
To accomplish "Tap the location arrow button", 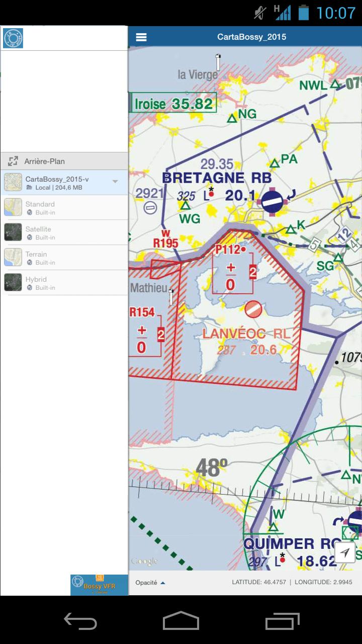I will point(344,553).
